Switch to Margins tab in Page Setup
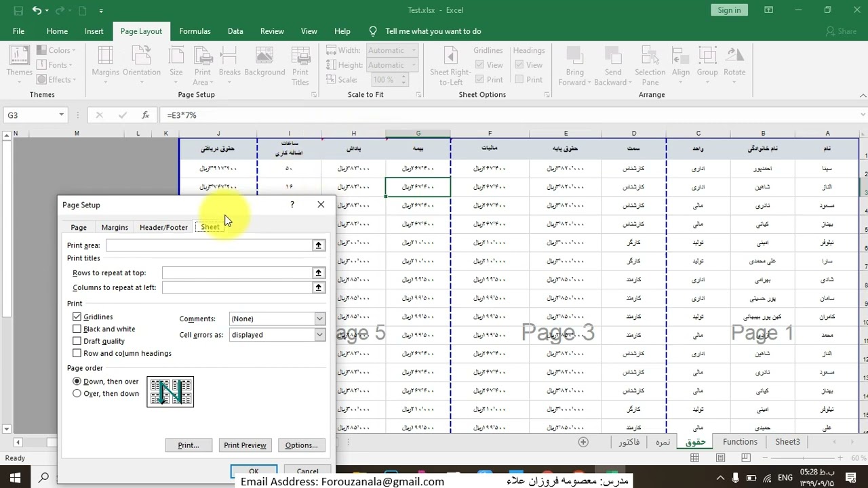This screenshot has height=488, width=868. pyautogui.click(x=115, y=227)
